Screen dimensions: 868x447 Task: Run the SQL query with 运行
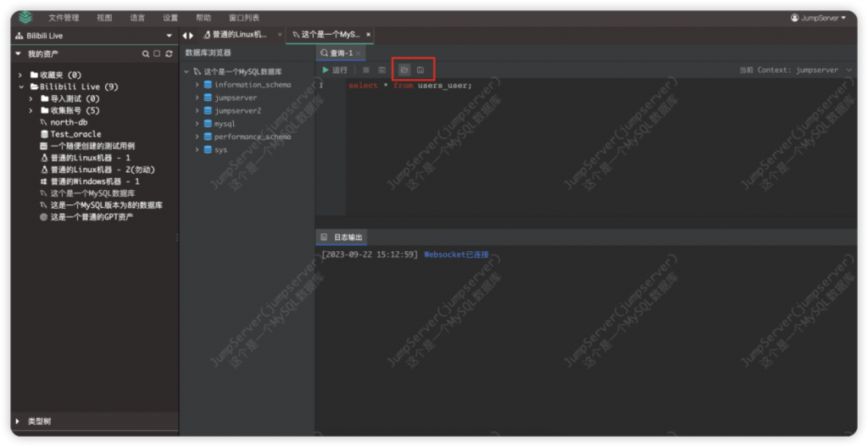pos(335,70)
